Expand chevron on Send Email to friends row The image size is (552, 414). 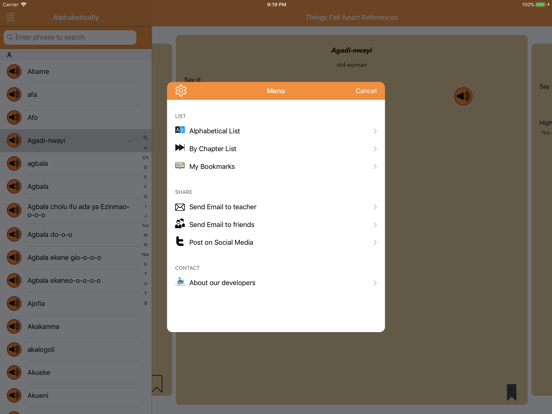[375, 225]
